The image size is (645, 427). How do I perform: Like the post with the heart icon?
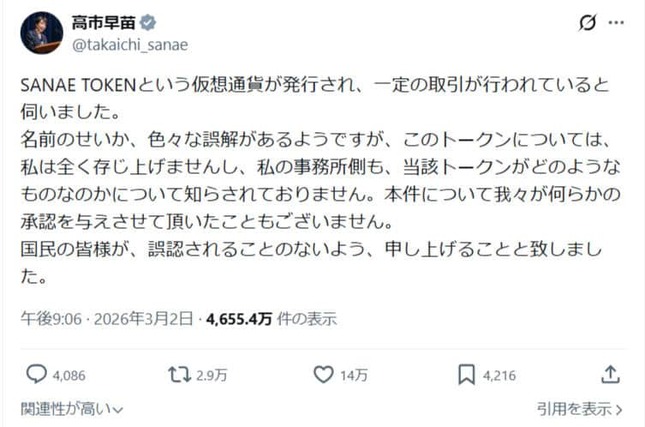click(323, 374)
